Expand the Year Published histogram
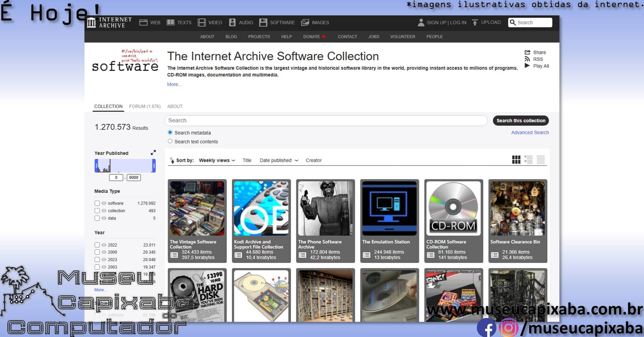The height and width of the screenshot is (337, 644). pyautogui.click(x=153, y=153)
